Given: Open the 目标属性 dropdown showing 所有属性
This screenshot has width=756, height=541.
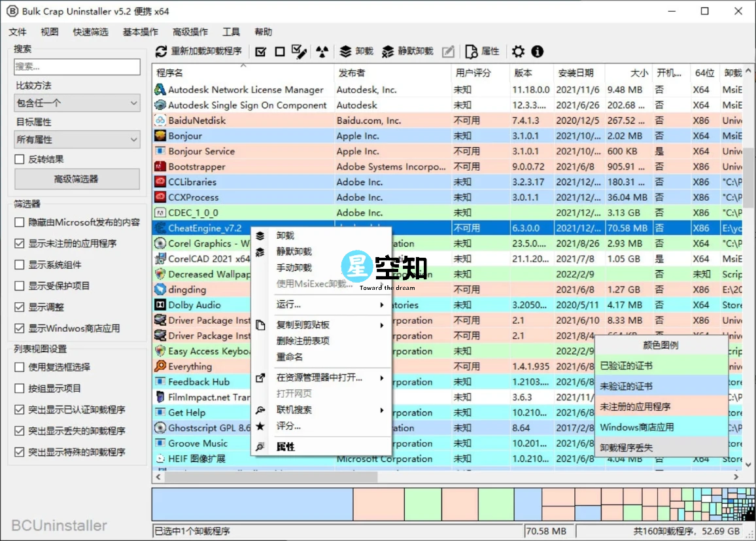Looking at the screenshot, I should coord(77,139).
